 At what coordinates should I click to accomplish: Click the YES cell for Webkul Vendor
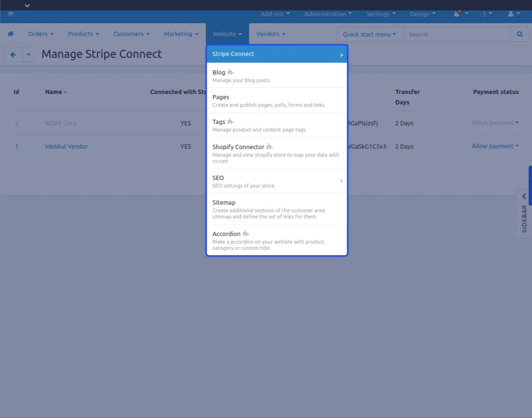(186, 147)
